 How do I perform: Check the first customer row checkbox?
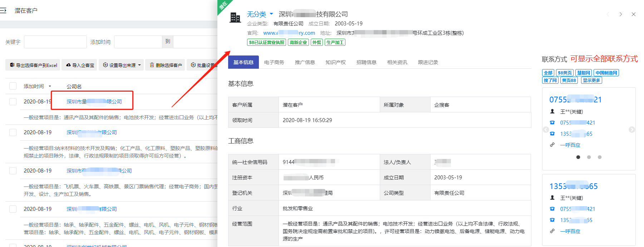(13, 102)
